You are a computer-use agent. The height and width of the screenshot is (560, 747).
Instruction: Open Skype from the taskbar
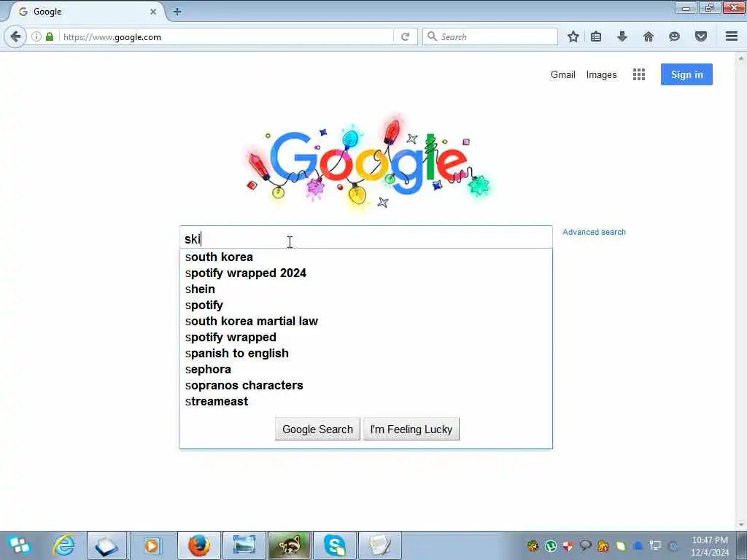tap(335, 545)
